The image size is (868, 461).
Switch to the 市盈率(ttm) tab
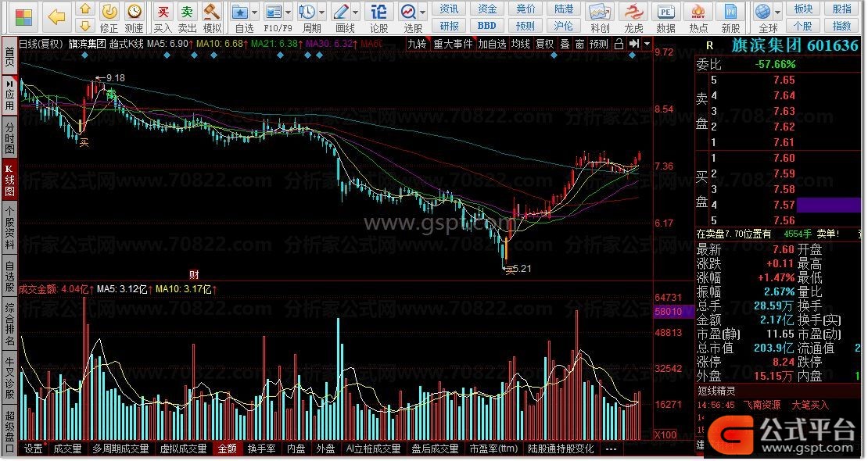[x=493, y=448]
